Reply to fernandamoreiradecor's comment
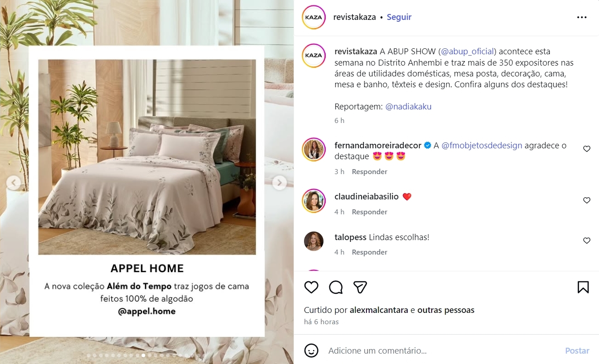This screenshot has height=364, width=599. tap(370, 172)
